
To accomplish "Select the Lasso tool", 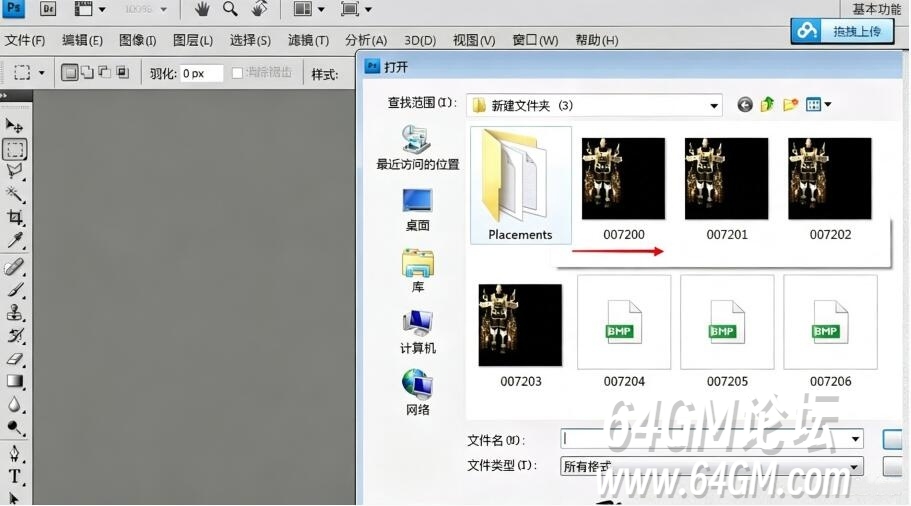I will tap(14, 171).
